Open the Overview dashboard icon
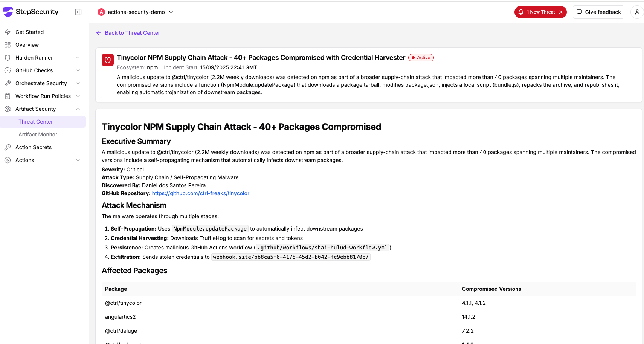The image size is (644, 344). click(7, 44)
